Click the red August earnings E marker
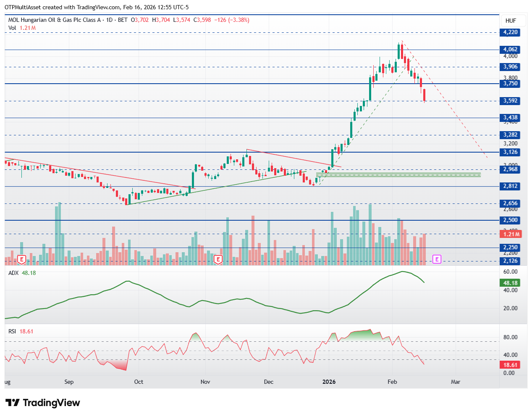 [x=21, y=259]
